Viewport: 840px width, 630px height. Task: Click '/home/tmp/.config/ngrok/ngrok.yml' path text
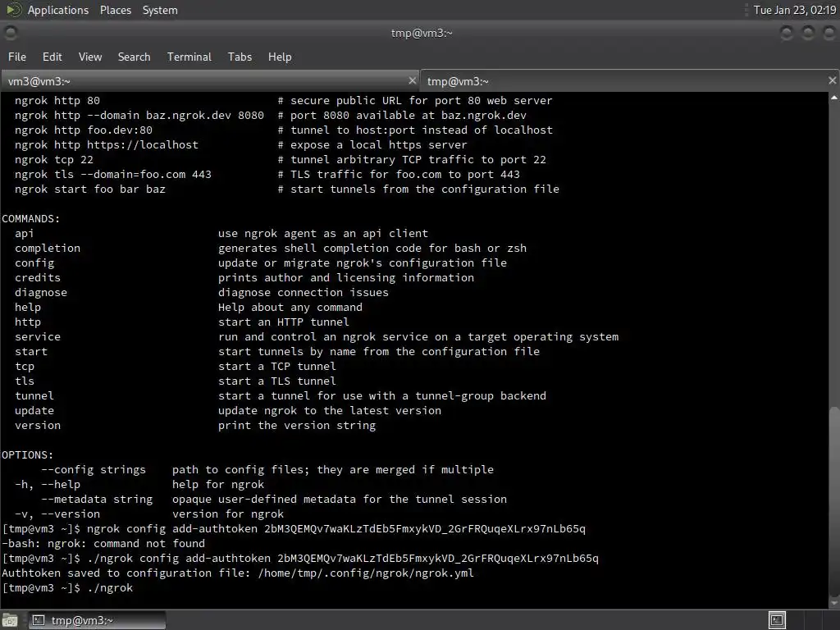366,573
